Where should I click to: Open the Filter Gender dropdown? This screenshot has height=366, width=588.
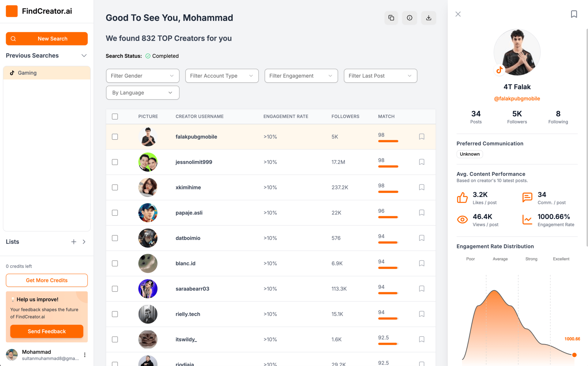[x=142, y=76]
